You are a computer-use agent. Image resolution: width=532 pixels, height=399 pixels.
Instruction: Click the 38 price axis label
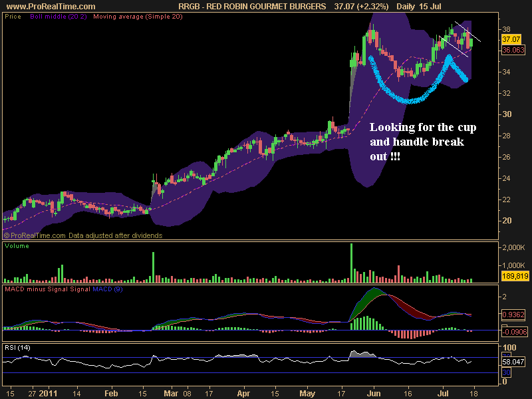[x=506, y=29]
